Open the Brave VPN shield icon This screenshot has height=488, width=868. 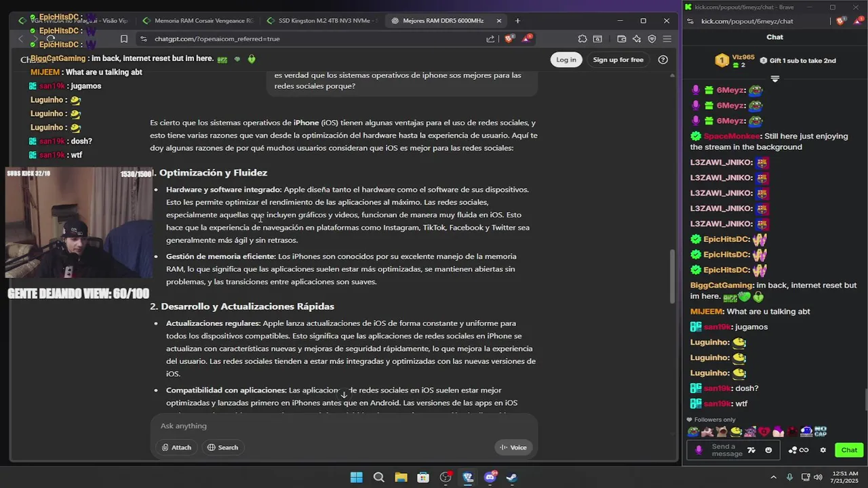click(x=652, y=39)
